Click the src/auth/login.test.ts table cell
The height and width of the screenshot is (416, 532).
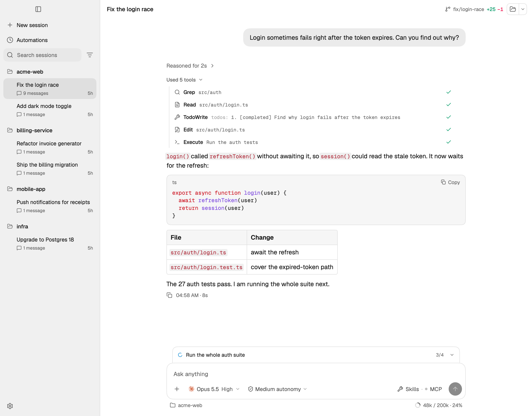coord(207,267)
